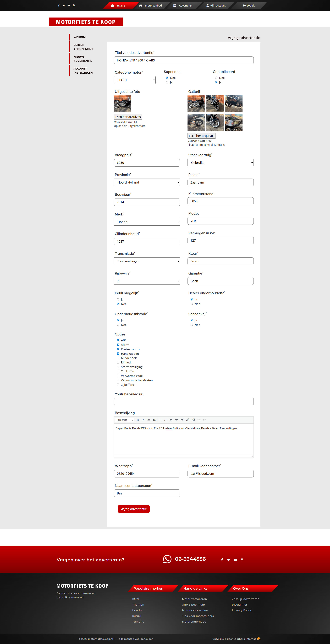The height and width of the screenshot is (644, 330).
Task: Expand the Provincie dropdown
Action: coord(147,182)
